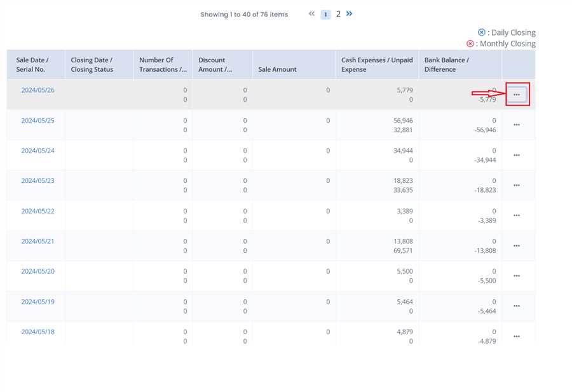Click the ellipsis icon in the 2024/05/24 row
This screenshot has width=572, height=392.
(x=516, y=155)
